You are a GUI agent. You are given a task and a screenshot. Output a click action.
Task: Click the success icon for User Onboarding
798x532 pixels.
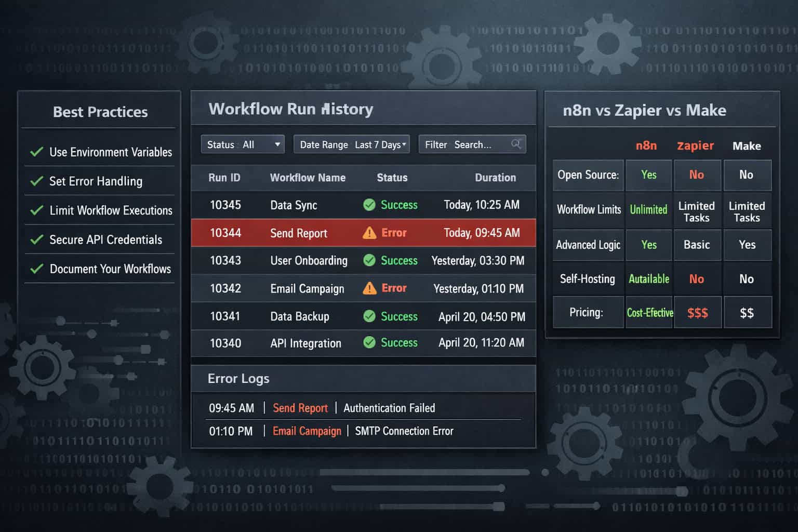[x=369, y=260]
